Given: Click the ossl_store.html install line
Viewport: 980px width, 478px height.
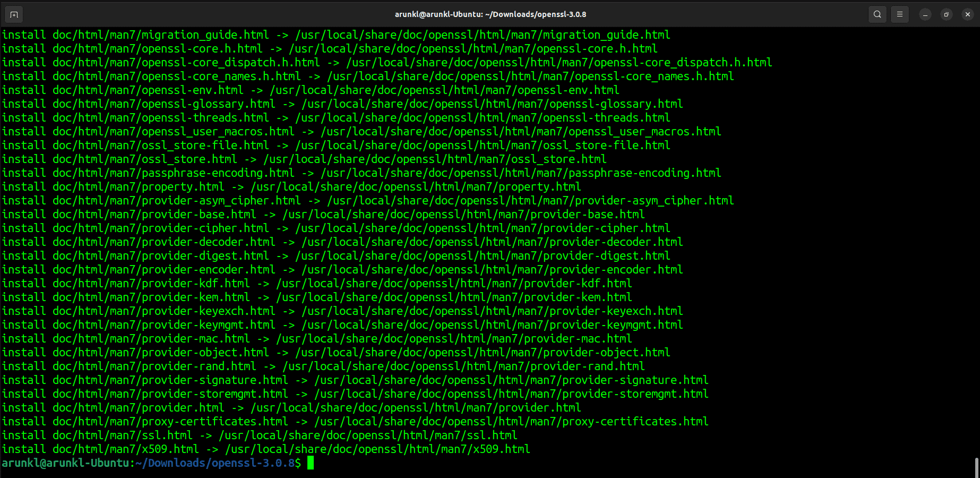Looking at the screenshot, I should pyautogui.click(x=304, y=159).
